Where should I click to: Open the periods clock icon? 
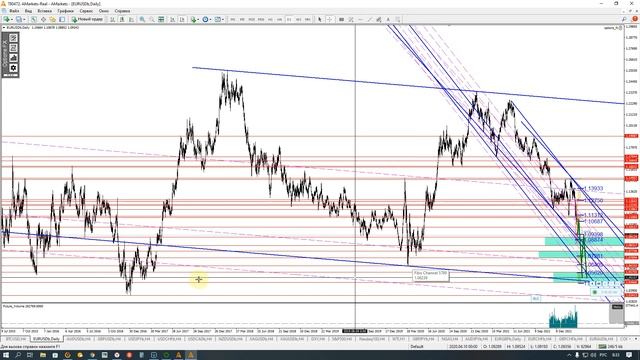pos(205,19)
